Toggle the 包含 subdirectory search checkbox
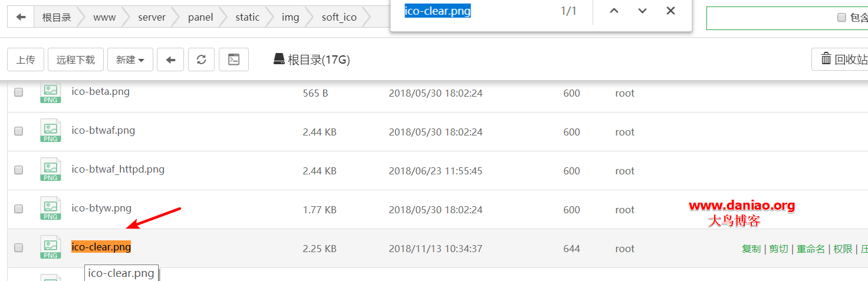Viewport: 868px width, 281px height. point(841,18)
